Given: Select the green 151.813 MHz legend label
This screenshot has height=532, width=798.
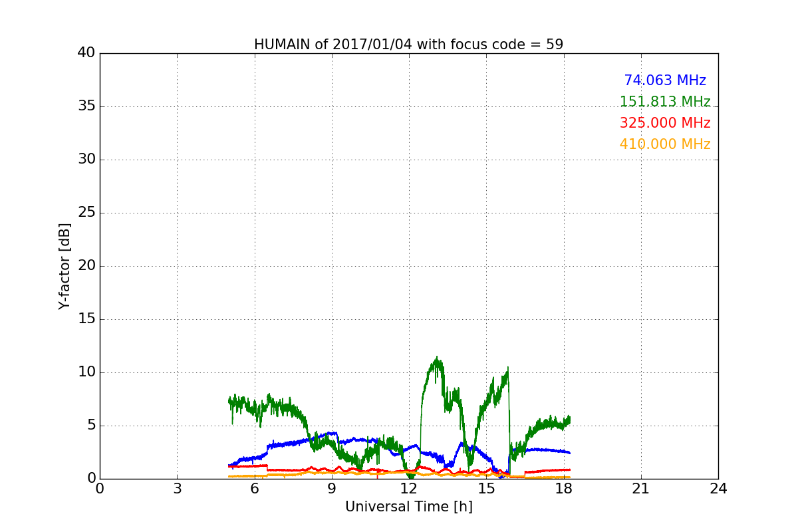Looking at the screenshot, I should coord(665,102).
